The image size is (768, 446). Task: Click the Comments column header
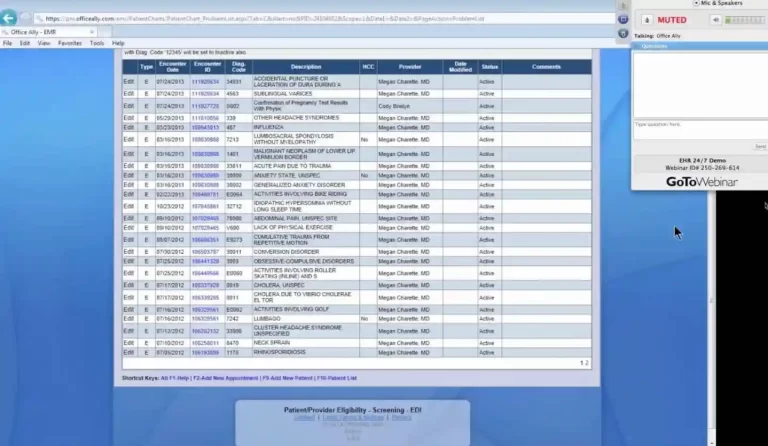coord(546,67)
